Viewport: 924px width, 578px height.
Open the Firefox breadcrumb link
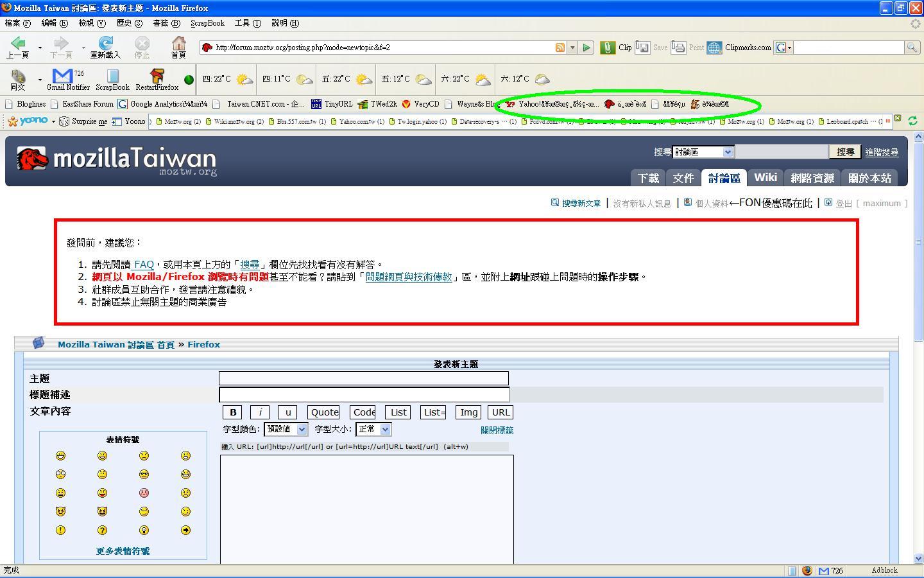click(x=203, y=344)
